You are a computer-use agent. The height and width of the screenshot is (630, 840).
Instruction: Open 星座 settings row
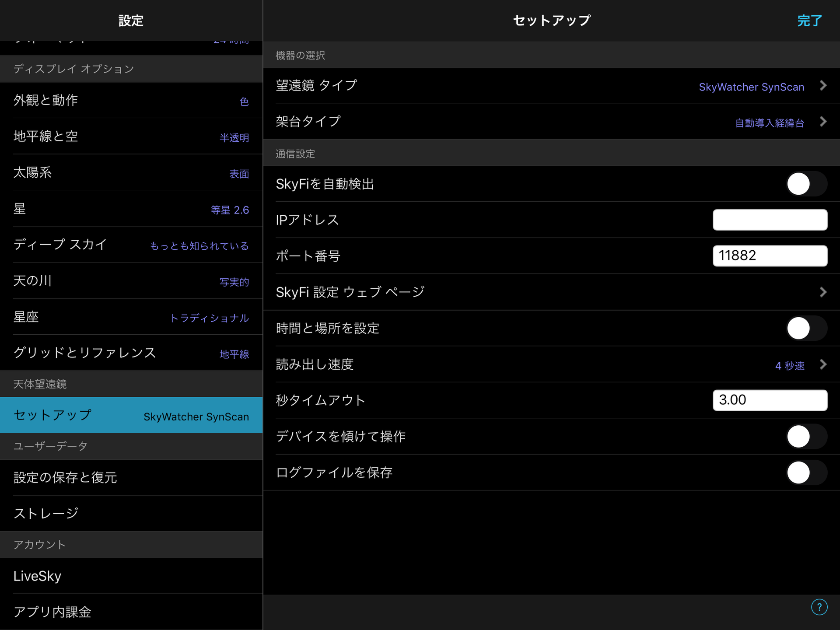(131, 317)
